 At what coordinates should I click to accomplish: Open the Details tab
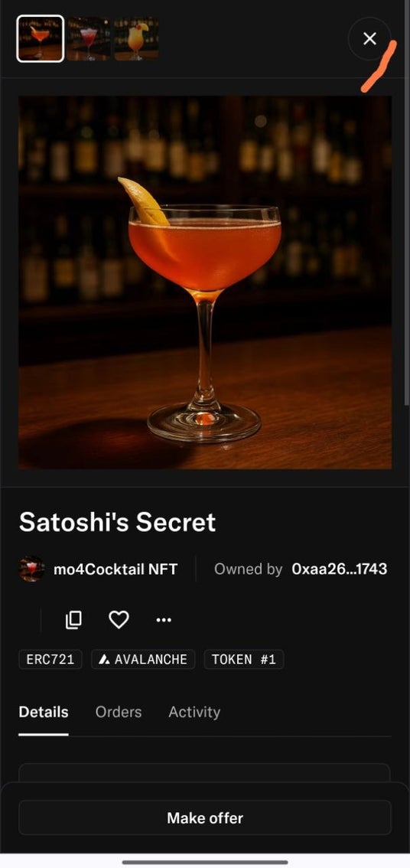[44, 712]
